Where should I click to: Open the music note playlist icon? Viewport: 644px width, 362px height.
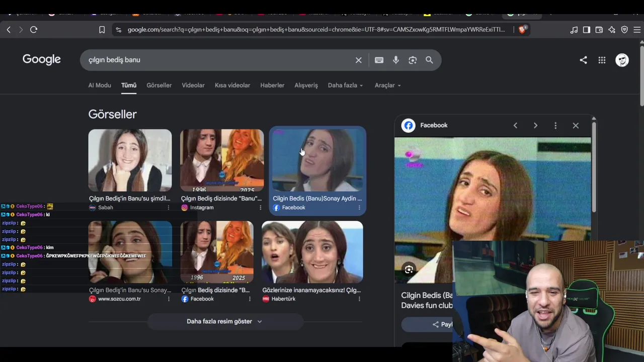[574, 30]
